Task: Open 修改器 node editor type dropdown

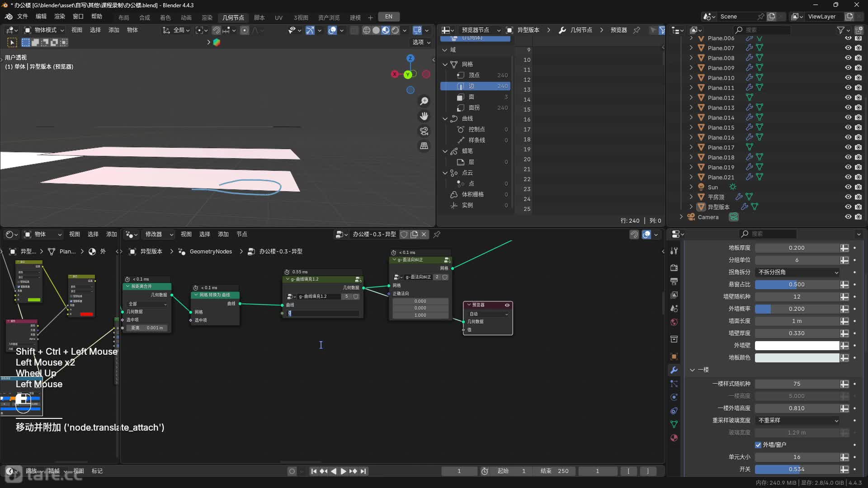Action: point(159,234)
